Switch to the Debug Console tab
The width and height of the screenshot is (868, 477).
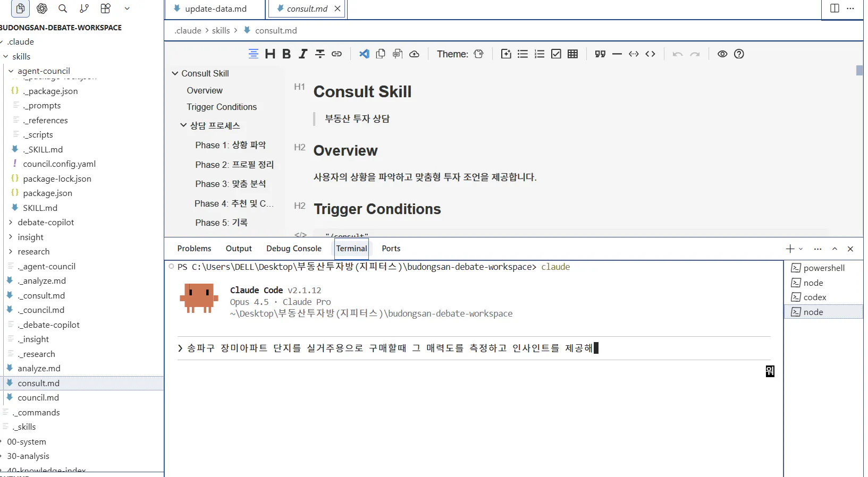pos(294,248)
